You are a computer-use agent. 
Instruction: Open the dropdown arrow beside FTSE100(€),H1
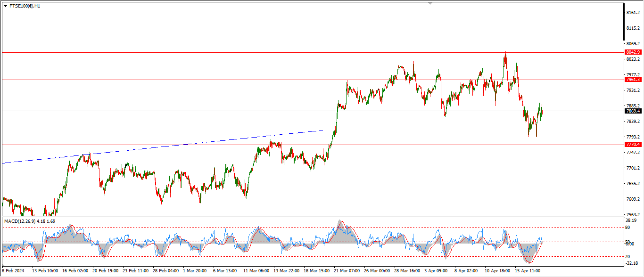pos(5,6)
